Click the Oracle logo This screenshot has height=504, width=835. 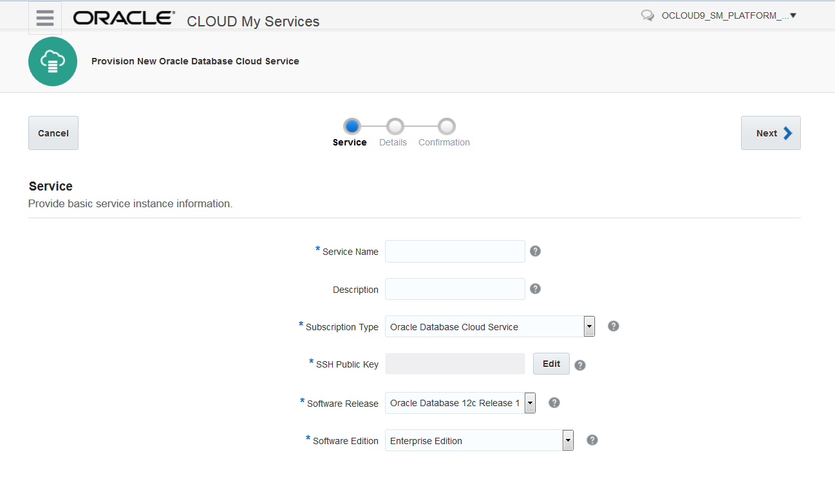[x=124, y=18]
